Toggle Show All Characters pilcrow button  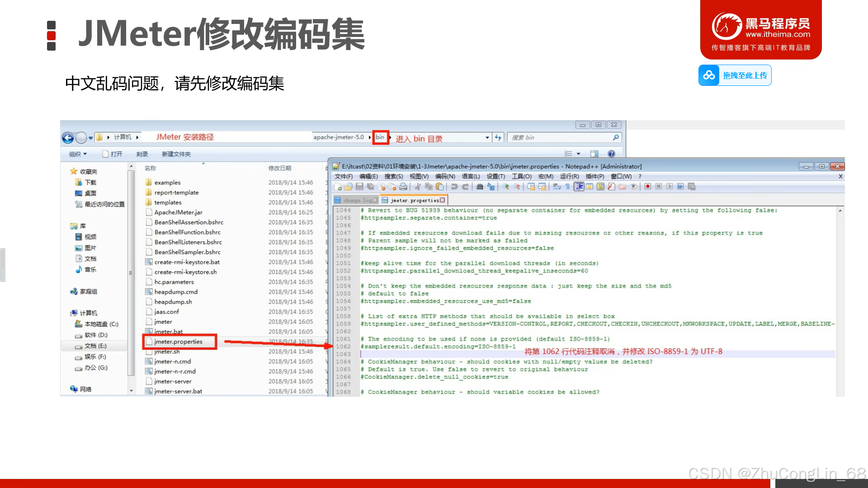568,187
